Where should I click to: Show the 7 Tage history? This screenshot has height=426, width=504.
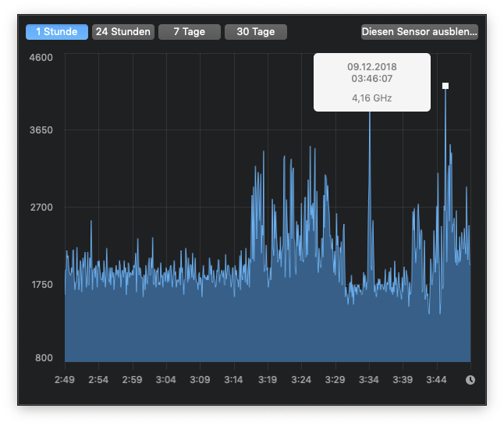[190, 32]
